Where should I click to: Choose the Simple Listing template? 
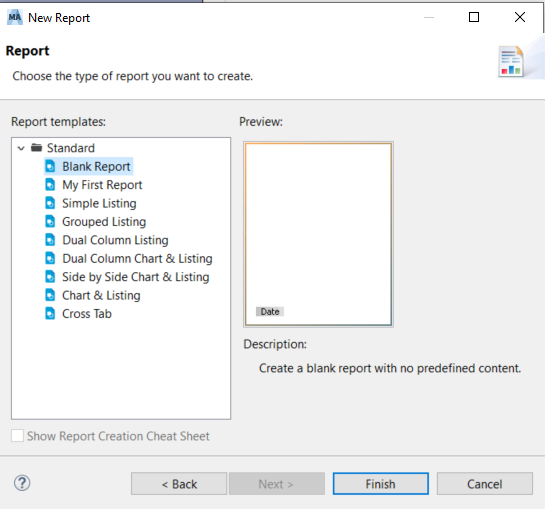click(99, 203)
